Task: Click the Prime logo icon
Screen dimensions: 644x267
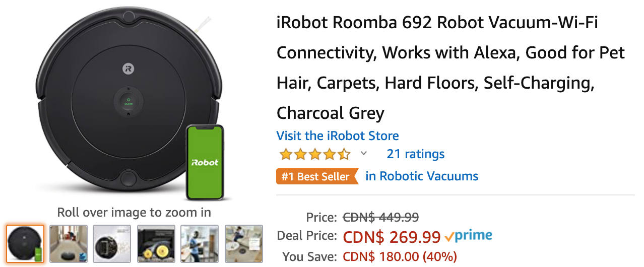Action: [x=469, y=236]
